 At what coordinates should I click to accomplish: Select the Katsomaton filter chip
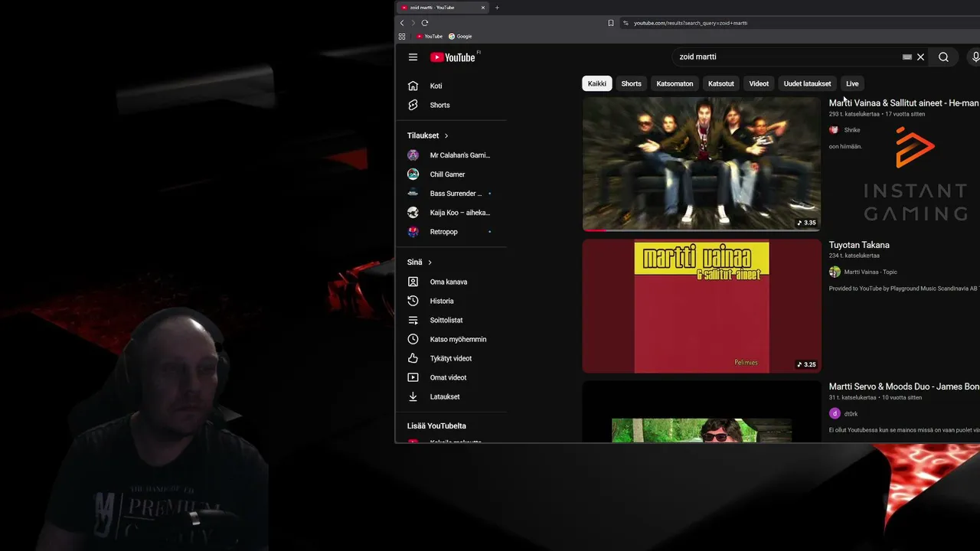click(675, 83)
